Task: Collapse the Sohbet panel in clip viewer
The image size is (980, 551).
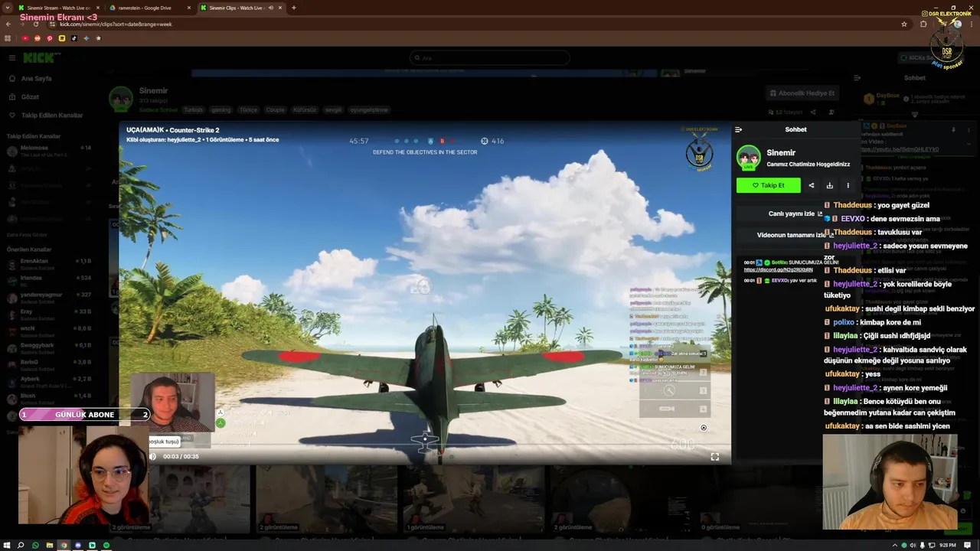Action: (738, 129)
